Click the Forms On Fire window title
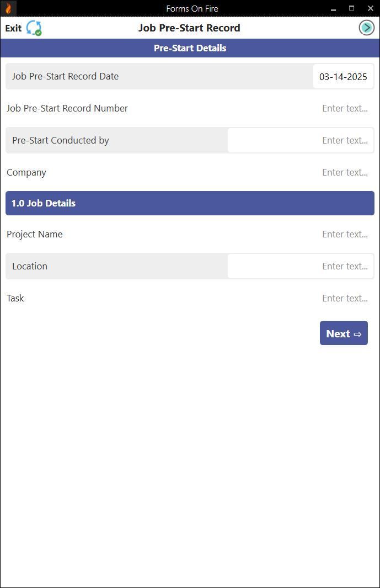Viewport: 380px width, 588px height. (x=192, y=8)
